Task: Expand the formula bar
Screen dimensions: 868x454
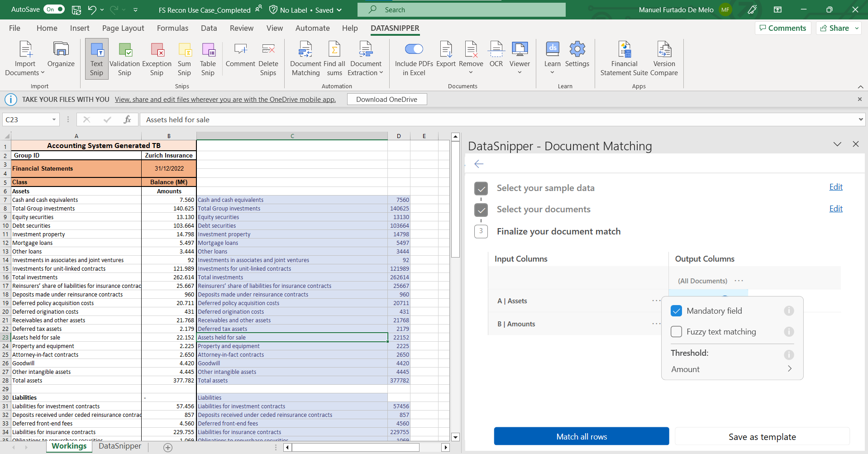Action: click(x=860, y=119)
